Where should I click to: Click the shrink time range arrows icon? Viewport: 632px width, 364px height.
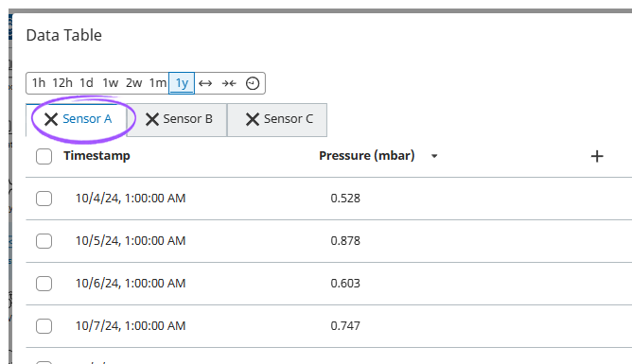pyautogui.click(x=229, y=83)
